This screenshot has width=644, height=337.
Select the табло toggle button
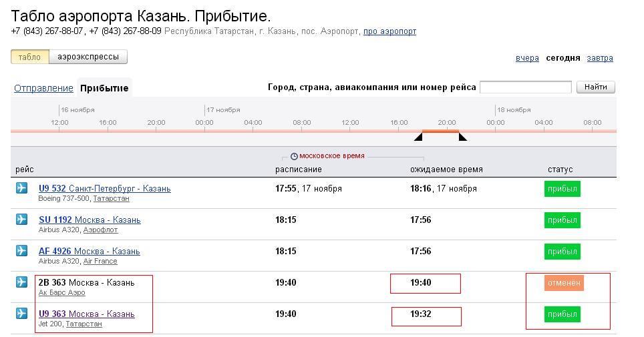pos(30,57)
